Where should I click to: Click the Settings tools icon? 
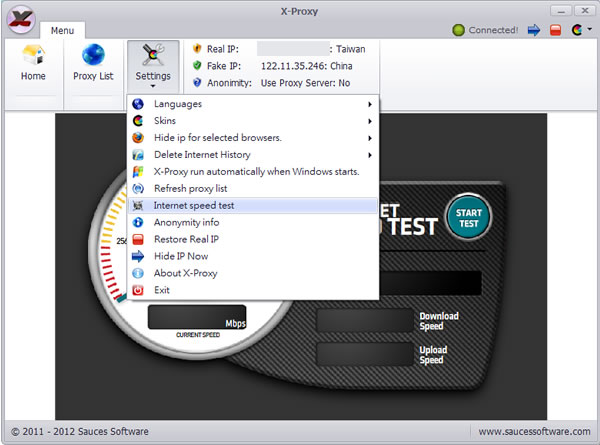tap(153, 55)
